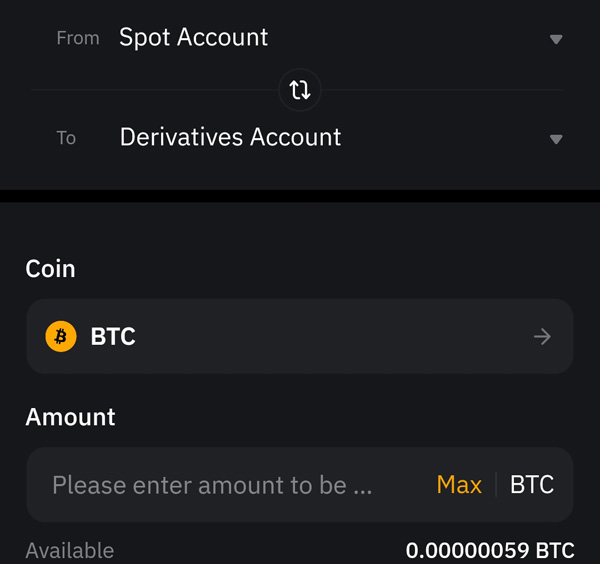Expand the To account dropdown triangle
Screen dimensions: 600x564
(556, 139)
